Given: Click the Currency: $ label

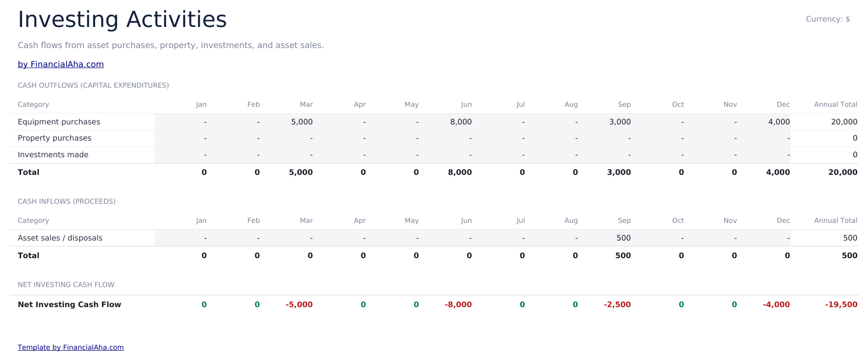Looking at the screenshot, I should (828, 19).
